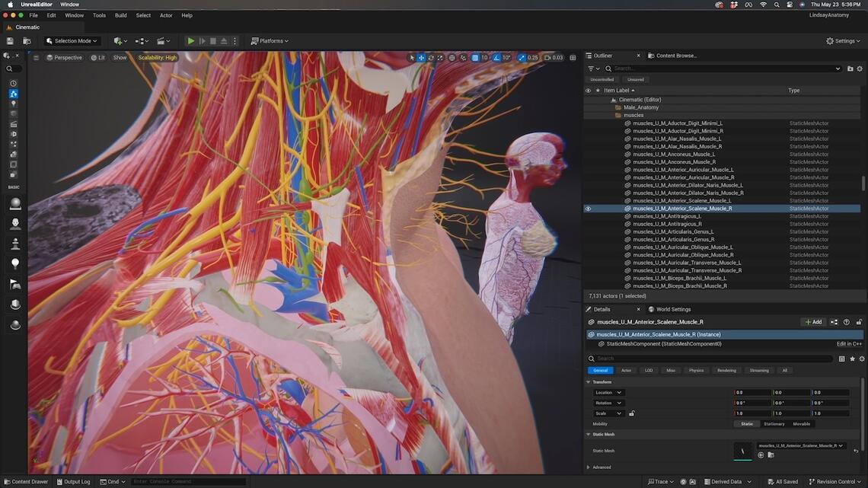The width and height of the screenshot is (868, 488).
Task: Click the Save icon in main toolbar
Action: point(10,41)
